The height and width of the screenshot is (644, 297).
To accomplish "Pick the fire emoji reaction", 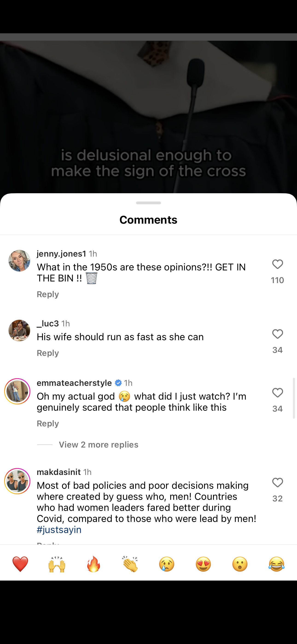I will coord(93,564).
